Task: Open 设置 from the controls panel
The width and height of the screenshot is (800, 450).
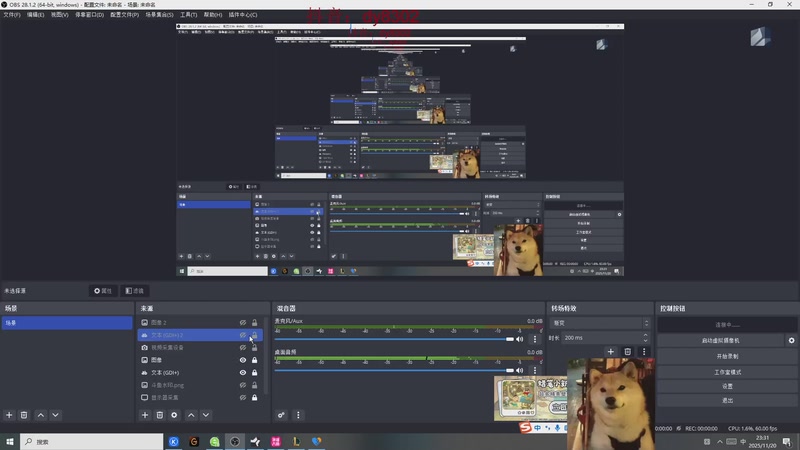Action: tap(727, 386)
